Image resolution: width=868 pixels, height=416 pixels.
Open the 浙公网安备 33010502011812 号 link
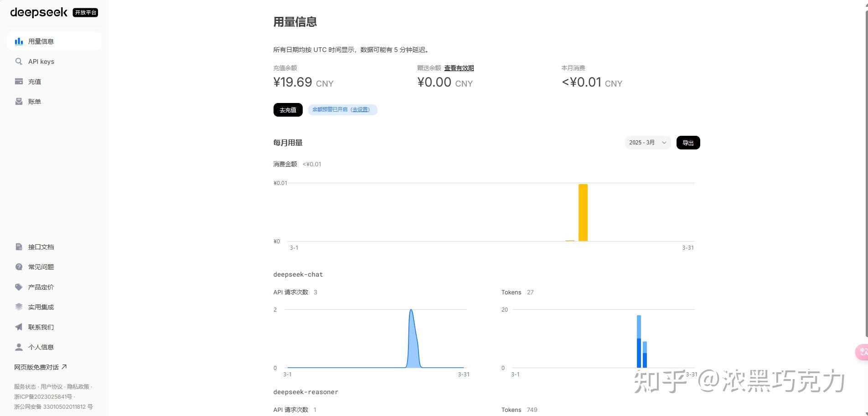(53, 407)
